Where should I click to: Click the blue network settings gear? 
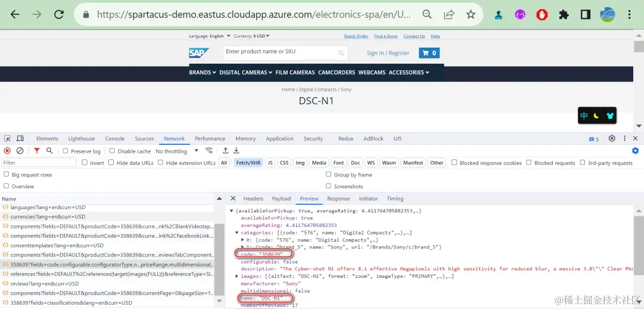[635, 151]
